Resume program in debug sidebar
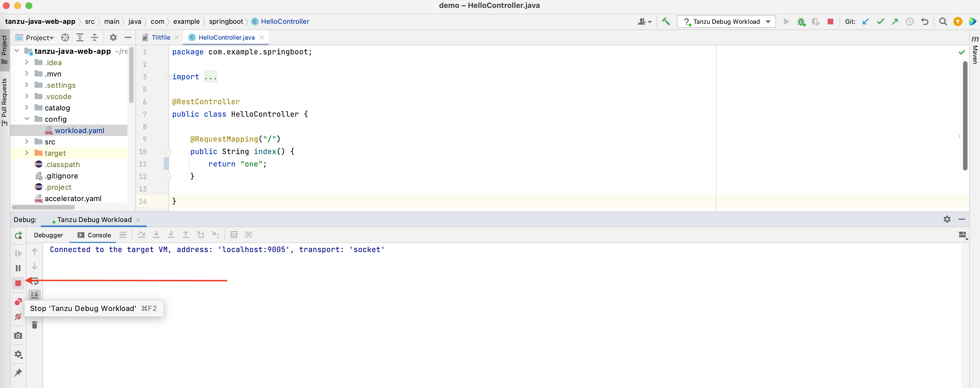This screenshot has height=388, width=980. click(18, 253)
